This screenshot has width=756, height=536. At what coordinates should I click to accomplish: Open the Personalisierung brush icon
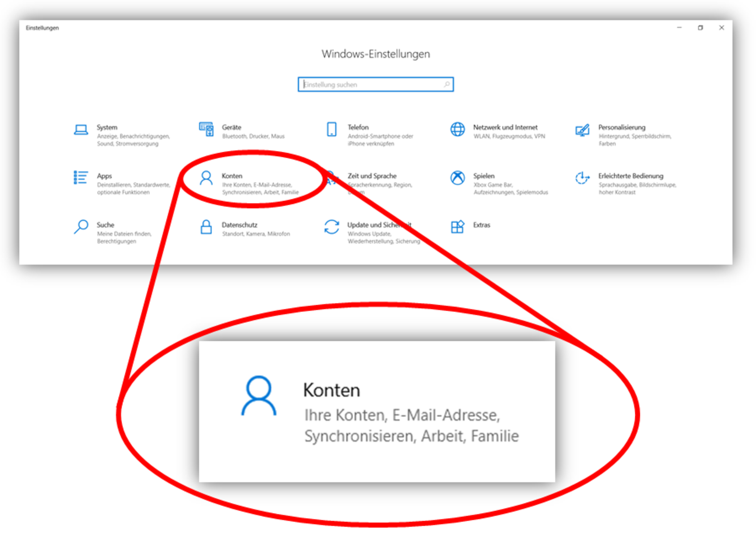click(x=582, y=130)
